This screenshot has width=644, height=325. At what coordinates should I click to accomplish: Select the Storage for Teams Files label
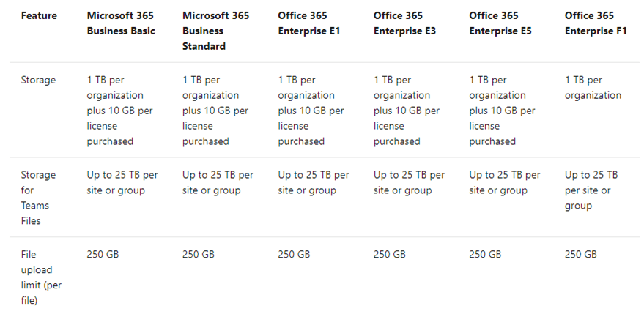pos(38,198)
